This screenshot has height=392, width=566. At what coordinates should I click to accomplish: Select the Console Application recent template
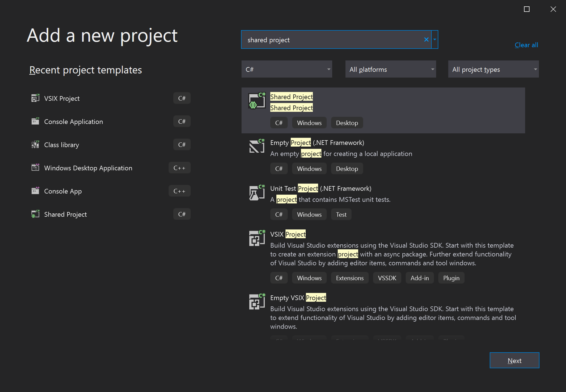73,121
